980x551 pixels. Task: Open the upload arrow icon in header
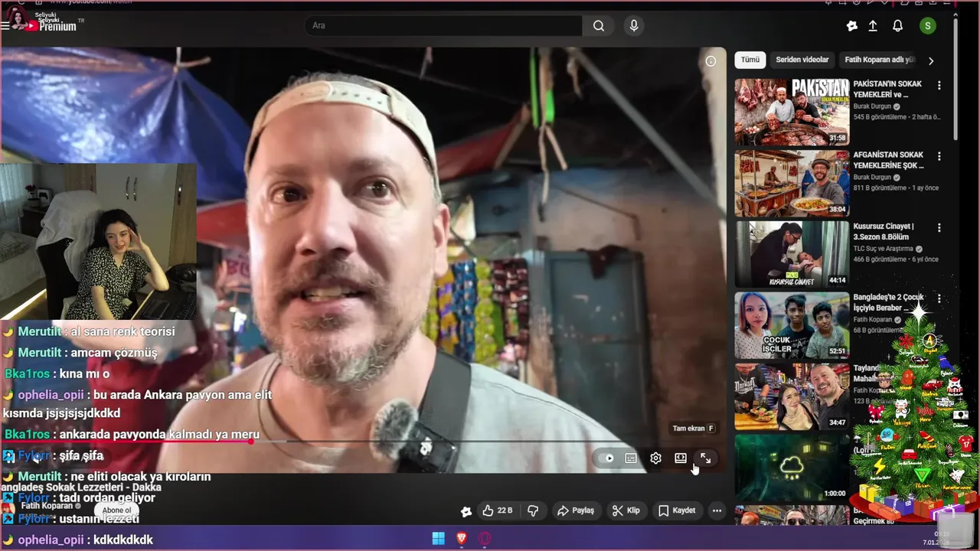(873, 26)
